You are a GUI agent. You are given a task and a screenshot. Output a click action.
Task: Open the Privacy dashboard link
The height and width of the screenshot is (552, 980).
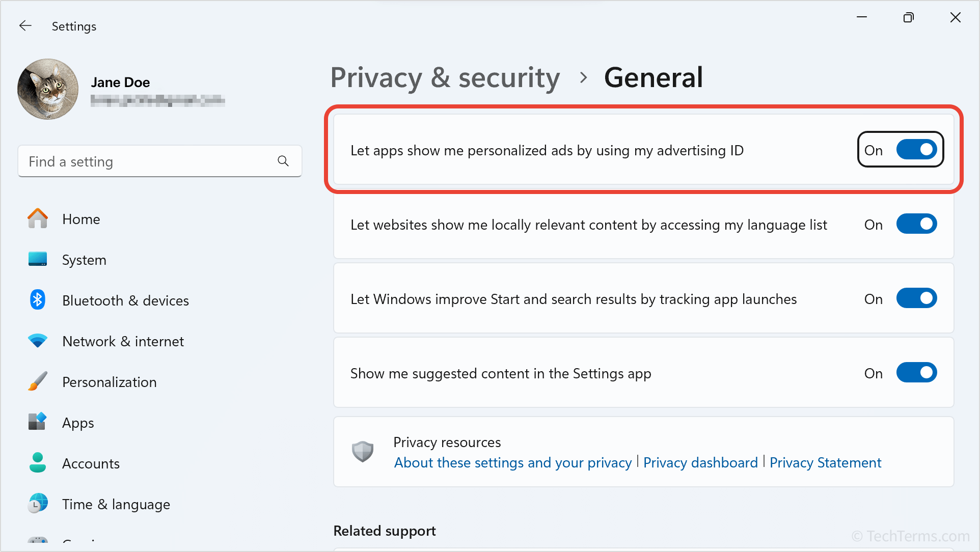(x=700, y=462)
